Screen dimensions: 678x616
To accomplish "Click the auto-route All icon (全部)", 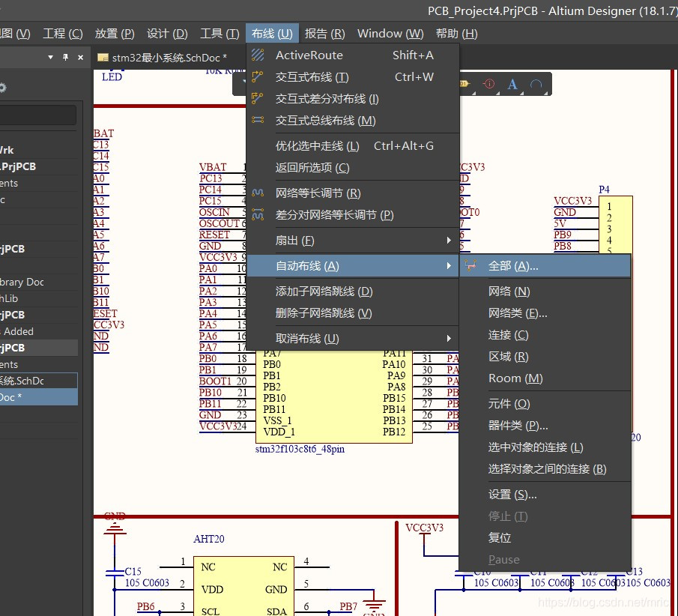I will (471, 265).
